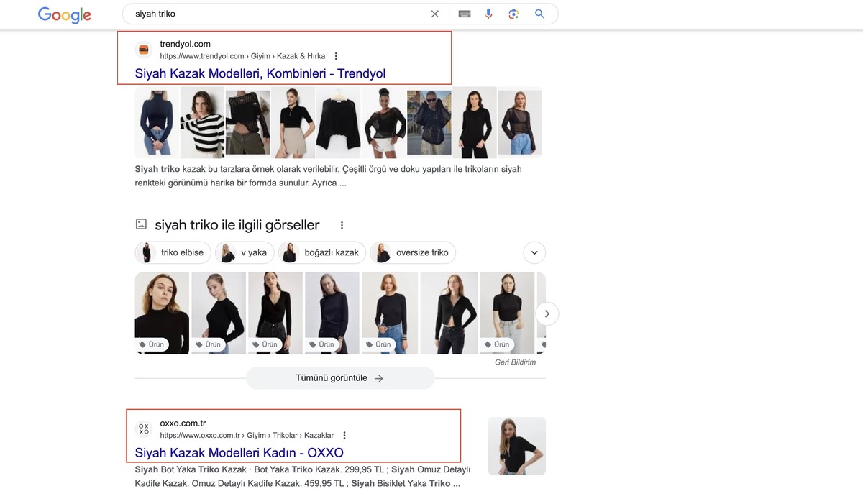This screenshot has width=863, height=504.
Task: Select the 'triko elbise' filter chip
Action: pyautogui.click(x=173, y=252)
